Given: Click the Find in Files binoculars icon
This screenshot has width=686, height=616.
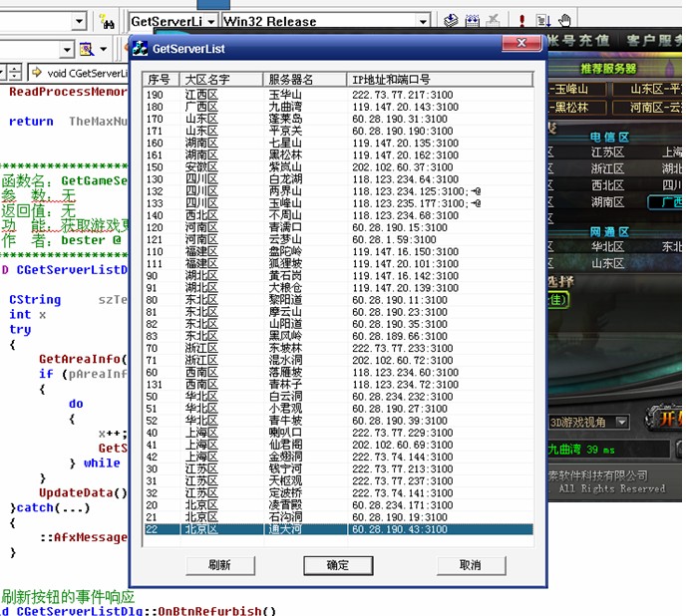Looking at the screenshot, I should tap(106, 21).
